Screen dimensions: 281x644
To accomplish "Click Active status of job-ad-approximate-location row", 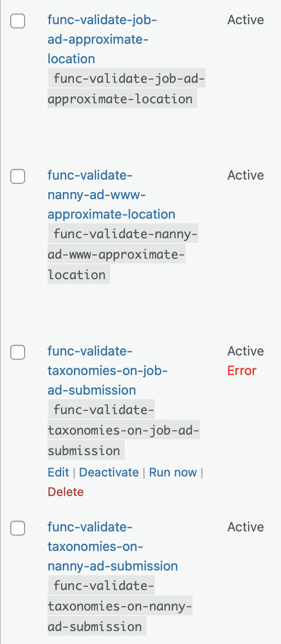I will 246,20.
